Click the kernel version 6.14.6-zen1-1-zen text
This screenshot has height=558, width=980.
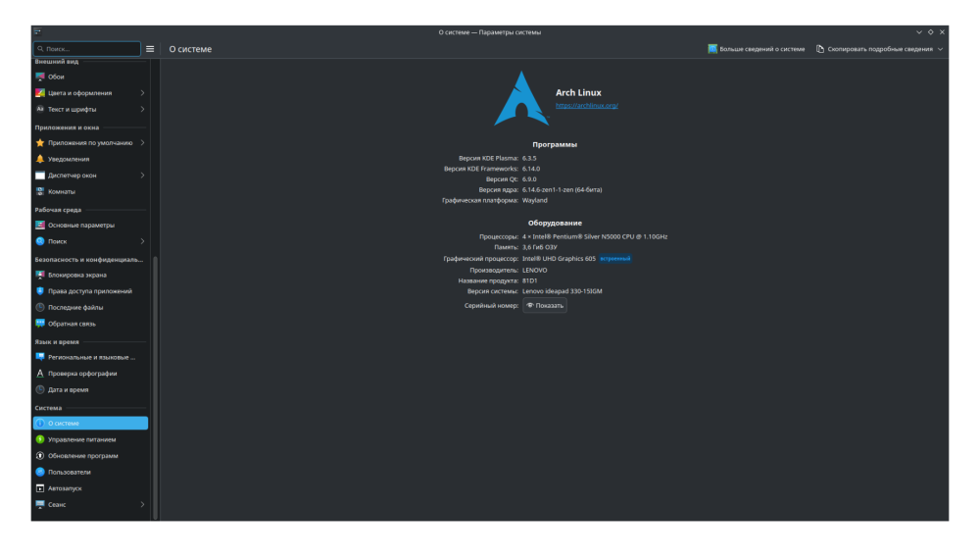pos(562,189)
